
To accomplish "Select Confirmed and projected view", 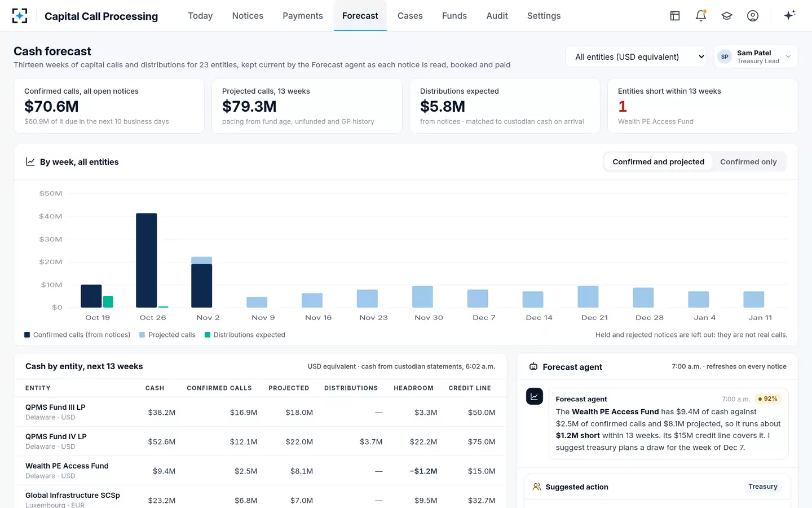I will pyautogui.click(x=658, y=162).
